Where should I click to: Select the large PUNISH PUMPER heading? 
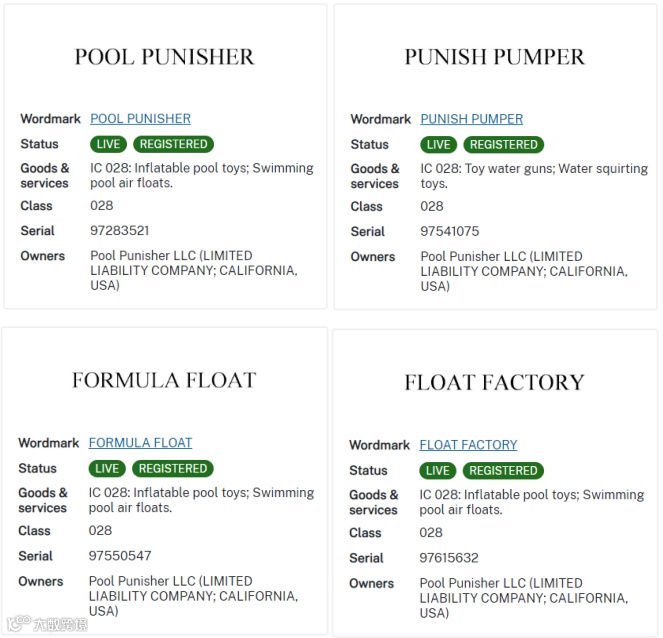(495, 57)
